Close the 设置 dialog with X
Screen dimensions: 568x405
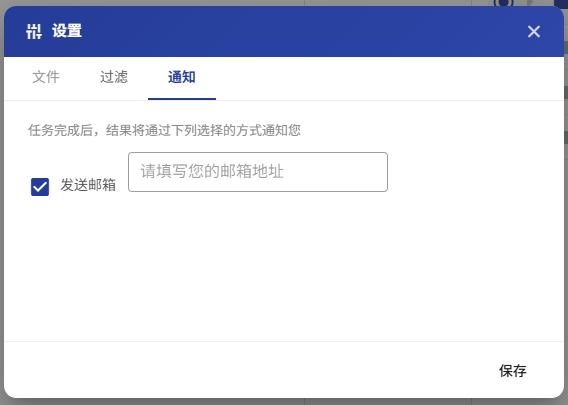pyautogui.click(x=534, y=32)
